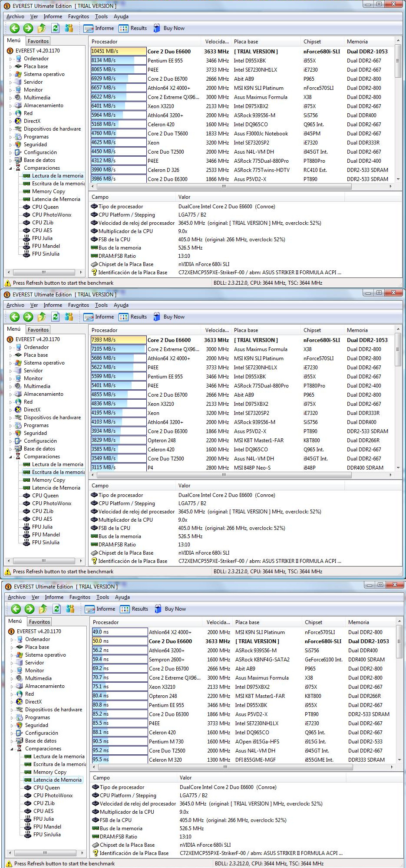Click the Refresh icon in the bottom window toolbar
Viewport: 406px width, 868px height.
click(x=57, y=609)
